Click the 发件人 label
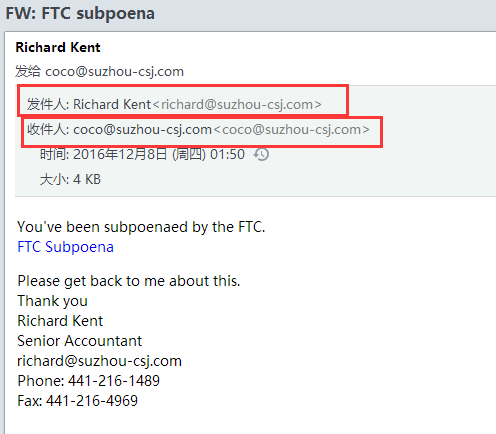 [48, 104]
